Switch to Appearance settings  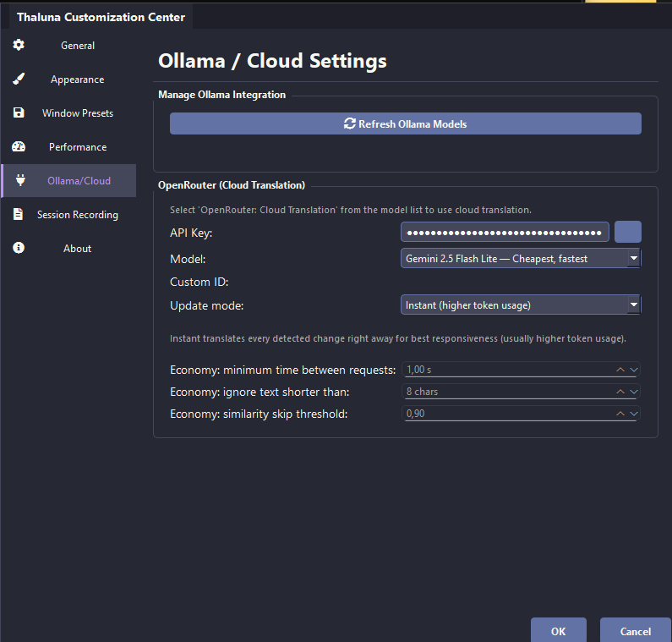click(x=68, y=79)
